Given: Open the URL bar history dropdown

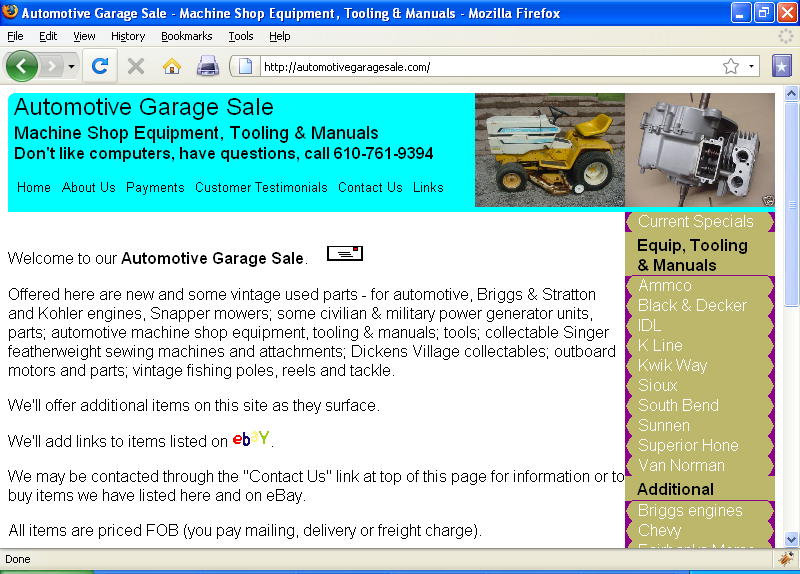Looking at the screenshot, I should coord(751,66).
